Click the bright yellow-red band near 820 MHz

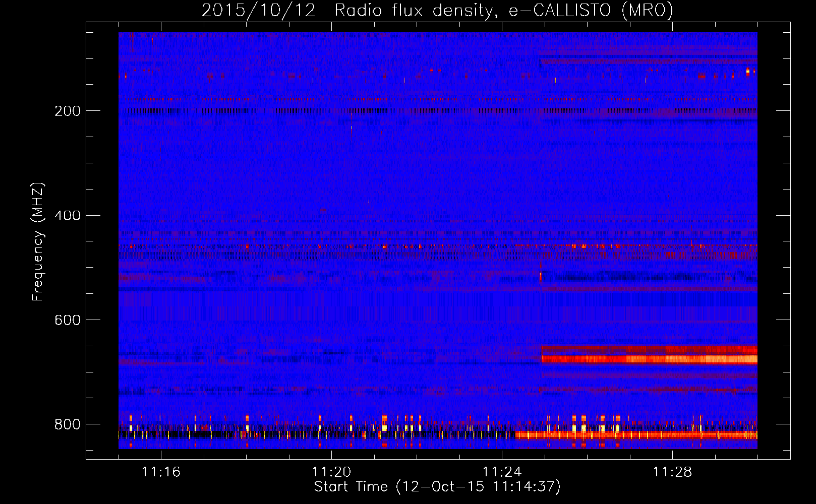click(x=636, y=434)
